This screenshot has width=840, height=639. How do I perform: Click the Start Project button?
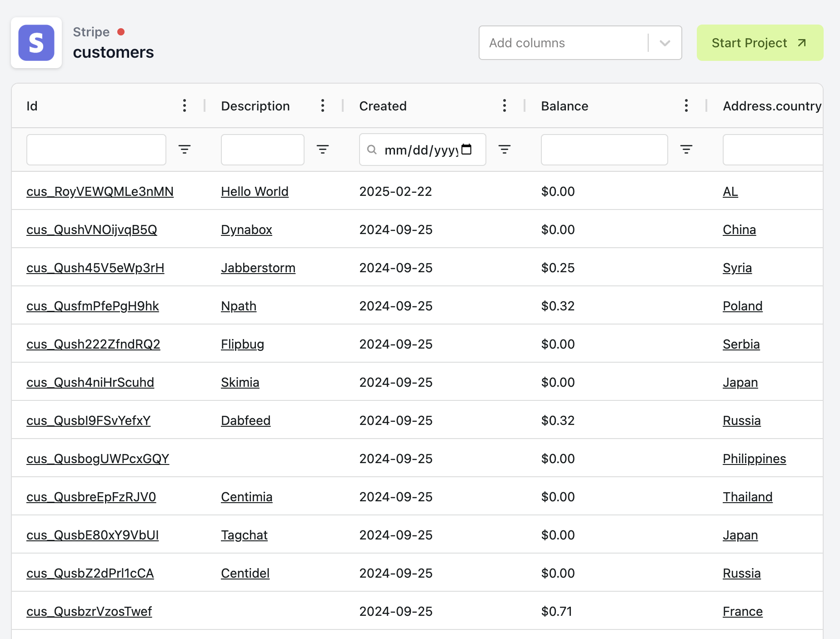click(760, 43)
